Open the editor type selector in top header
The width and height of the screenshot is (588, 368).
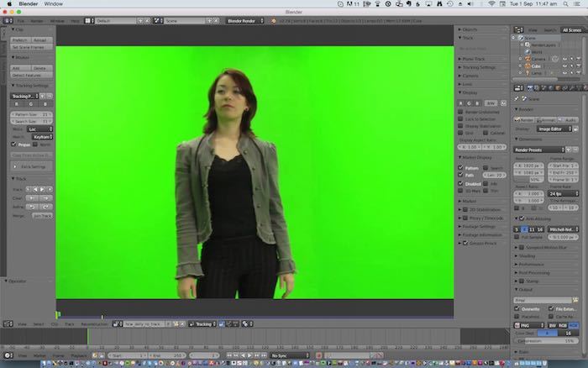[x=8, y=21]
